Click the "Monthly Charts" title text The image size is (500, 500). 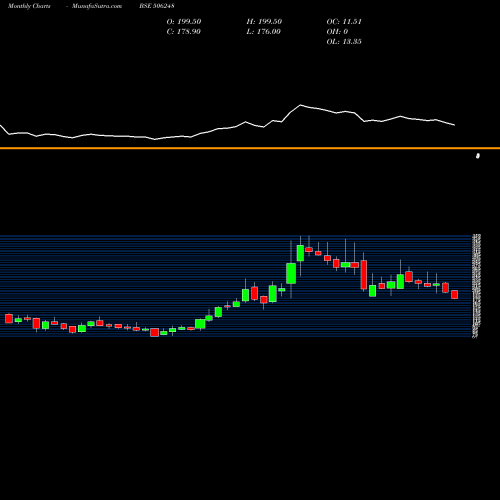tap(29, 6)
